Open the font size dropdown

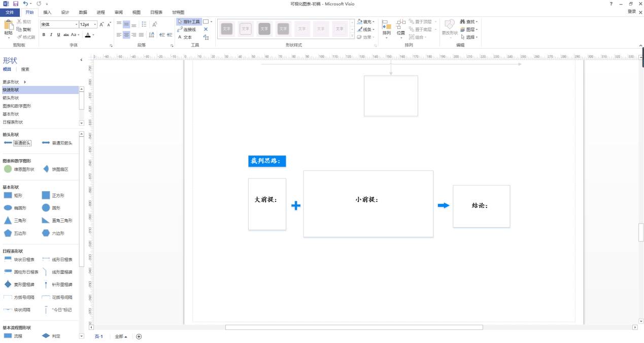pos(95,23)
